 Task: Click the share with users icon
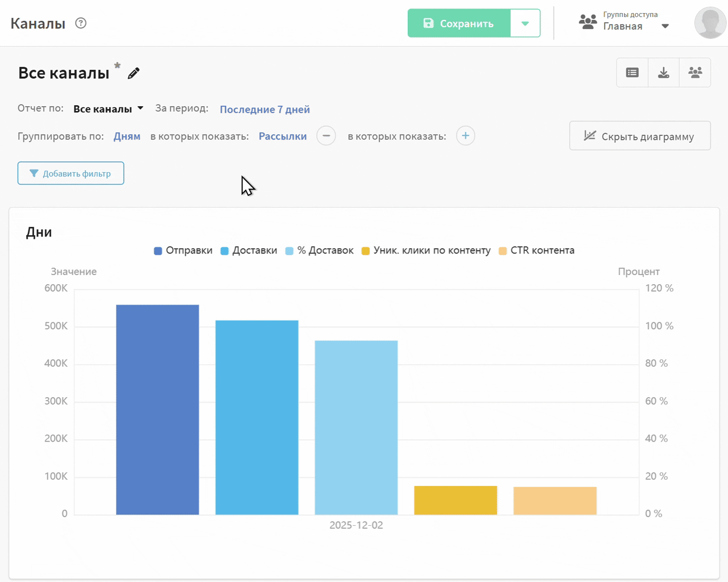pyautogui.click(x=695, y=73)
